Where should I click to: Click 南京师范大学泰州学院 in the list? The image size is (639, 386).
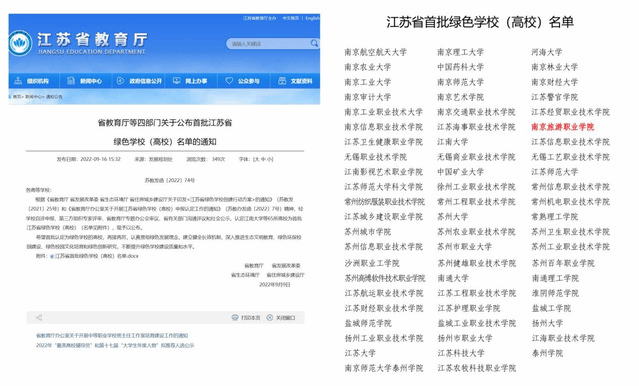[383, 368]
